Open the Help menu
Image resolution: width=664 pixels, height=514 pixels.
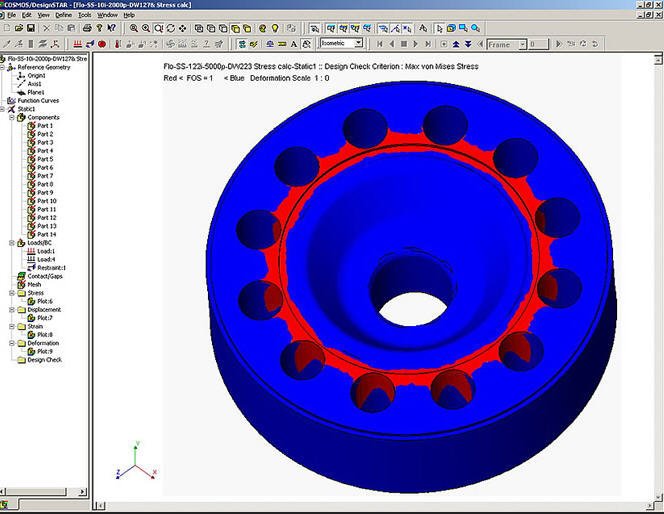pos(129,15)
